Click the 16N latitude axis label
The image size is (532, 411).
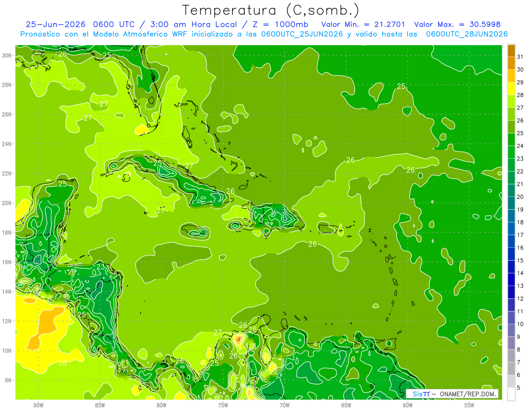8,262
